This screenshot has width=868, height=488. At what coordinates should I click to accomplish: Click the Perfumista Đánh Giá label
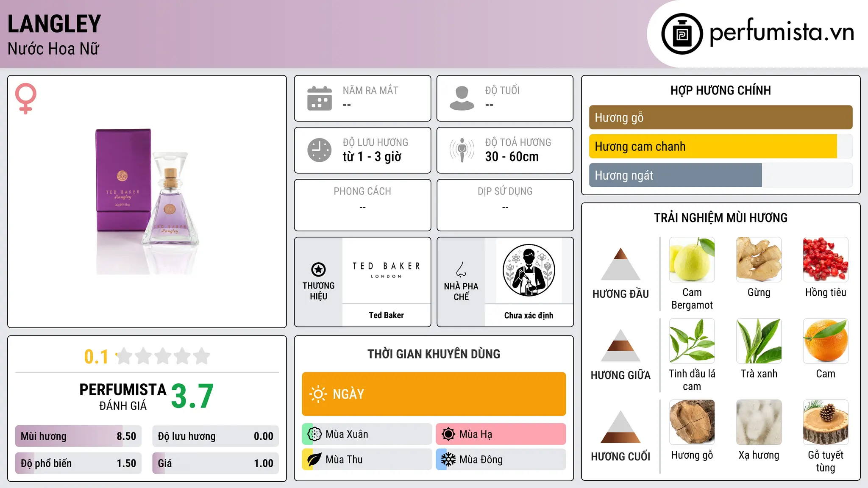click(x=123, y=396)
